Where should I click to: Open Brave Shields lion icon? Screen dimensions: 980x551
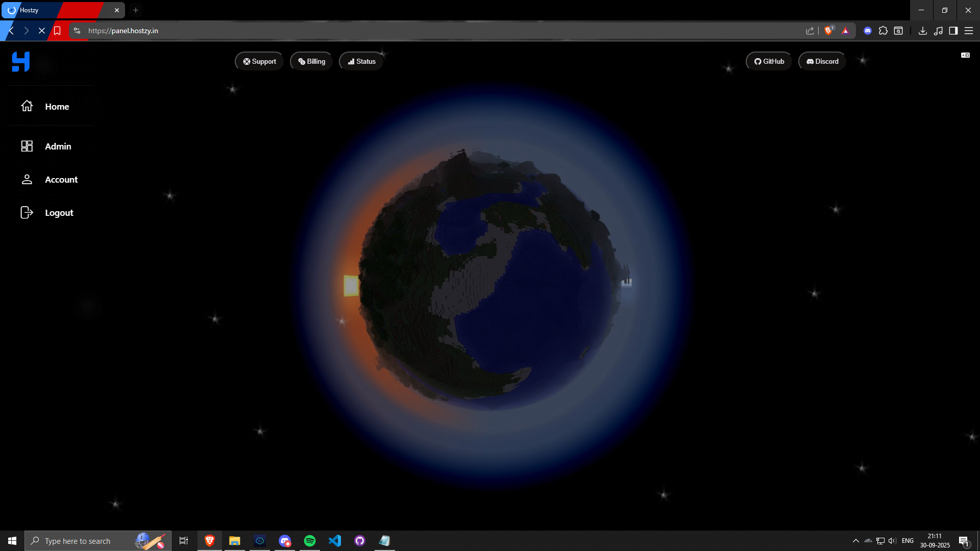[x=828, y=31]
